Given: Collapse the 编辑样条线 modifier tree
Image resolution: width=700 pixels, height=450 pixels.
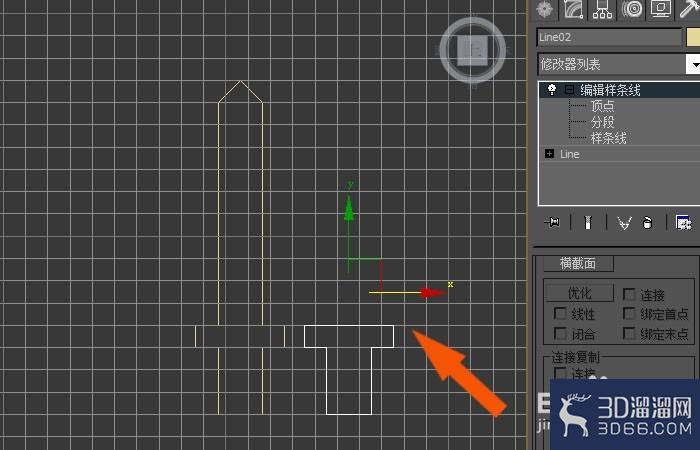Looking at the screenshot, I should coord(569,90).
